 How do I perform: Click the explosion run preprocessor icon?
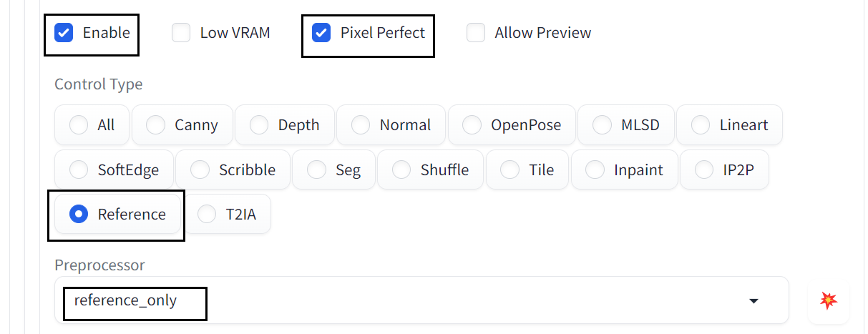828,300
